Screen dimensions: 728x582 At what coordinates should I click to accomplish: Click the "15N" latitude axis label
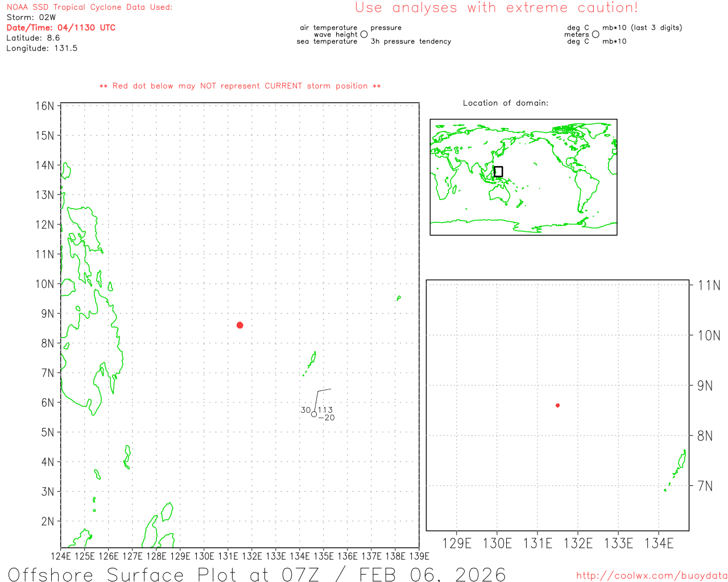45,136
